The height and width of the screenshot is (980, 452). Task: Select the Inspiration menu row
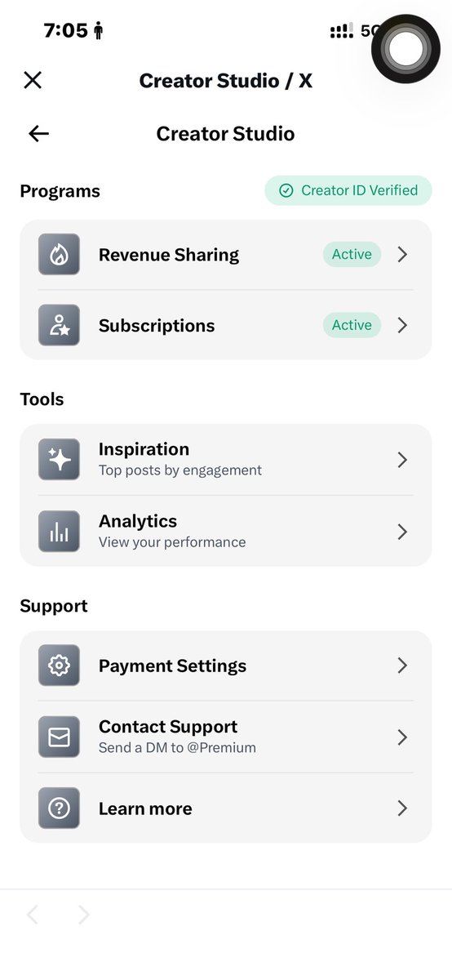point(226,459)
